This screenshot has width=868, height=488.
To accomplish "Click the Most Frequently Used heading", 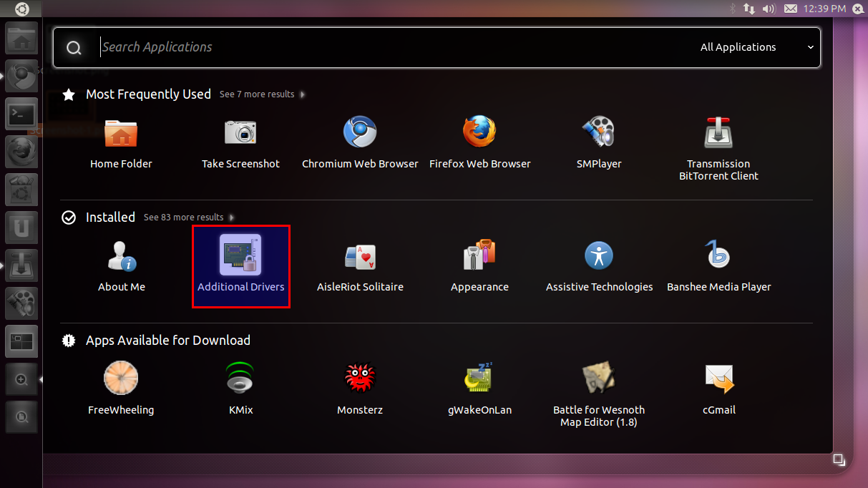I will 148,94.
